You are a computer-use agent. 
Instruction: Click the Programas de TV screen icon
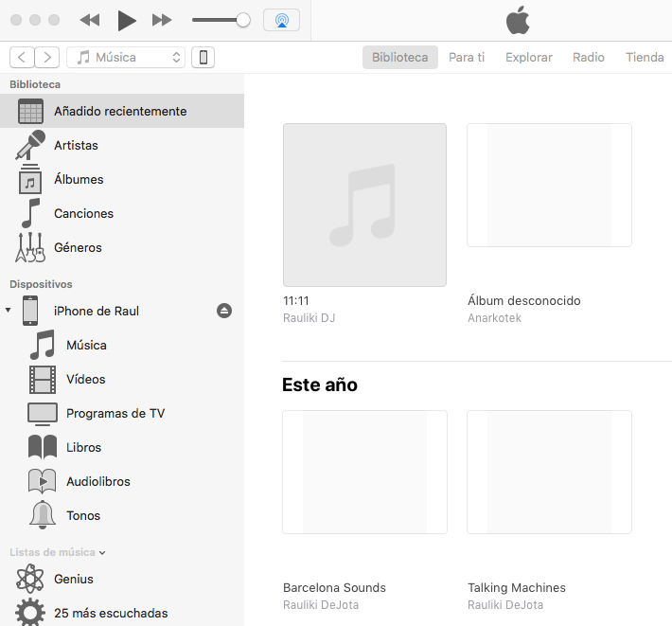coord(43,414)
